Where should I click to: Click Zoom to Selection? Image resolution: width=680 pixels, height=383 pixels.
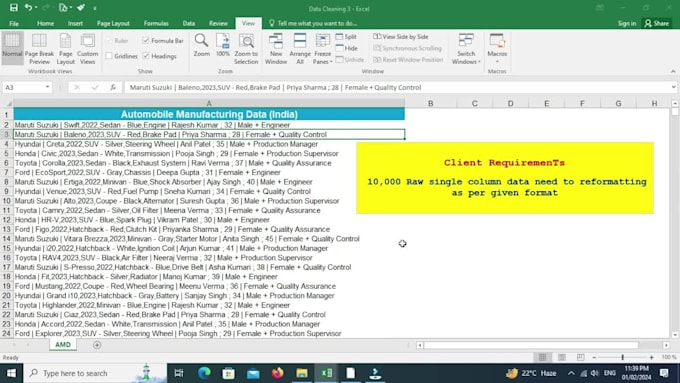point(246,49)
